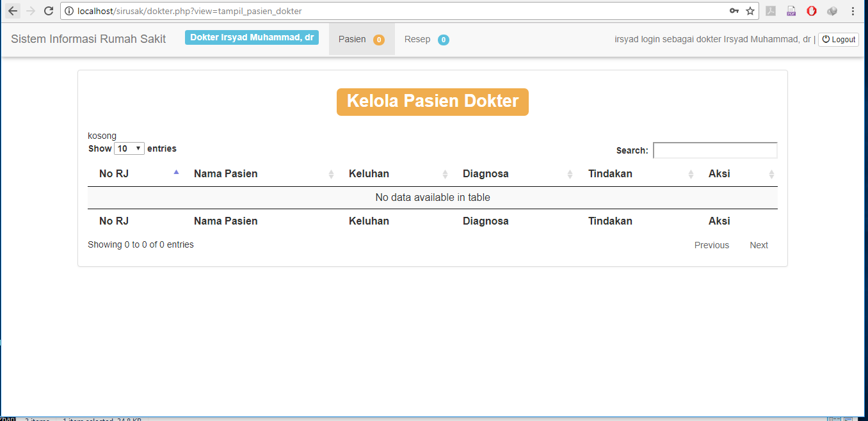Image resolution: width=868 pixels, height=421 pixels.
Task: Expand the Show entries dropdown
Action: tap(129, 148)
